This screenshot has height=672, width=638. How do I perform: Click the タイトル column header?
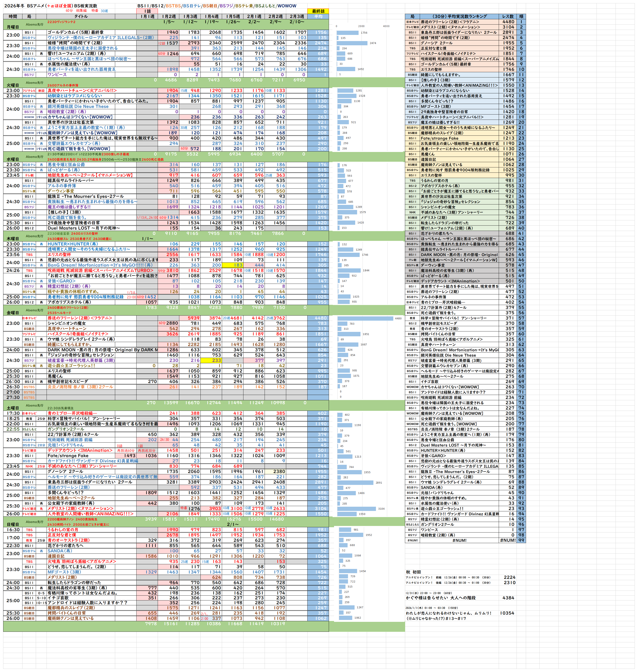(81, 16)
